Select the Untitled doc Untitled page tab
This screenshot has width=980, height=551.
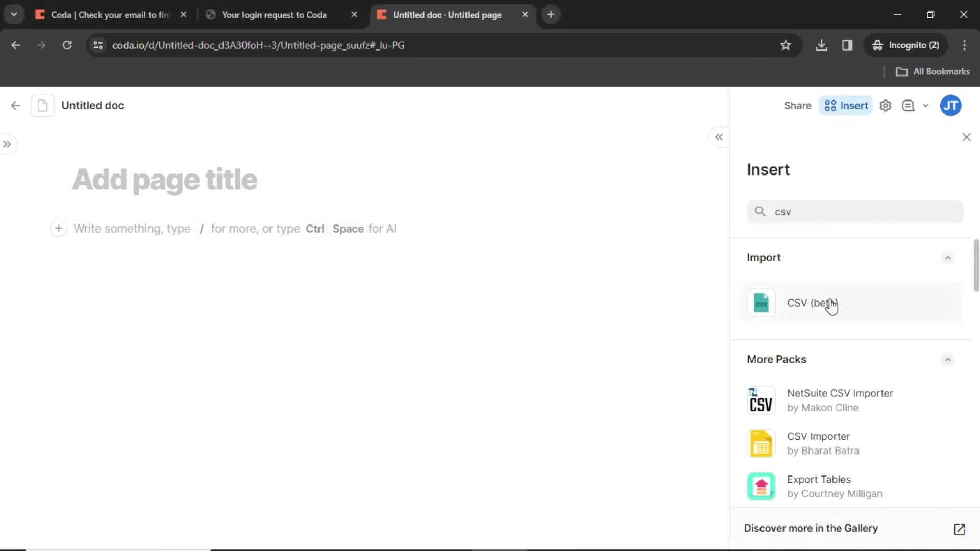point(447,15)
